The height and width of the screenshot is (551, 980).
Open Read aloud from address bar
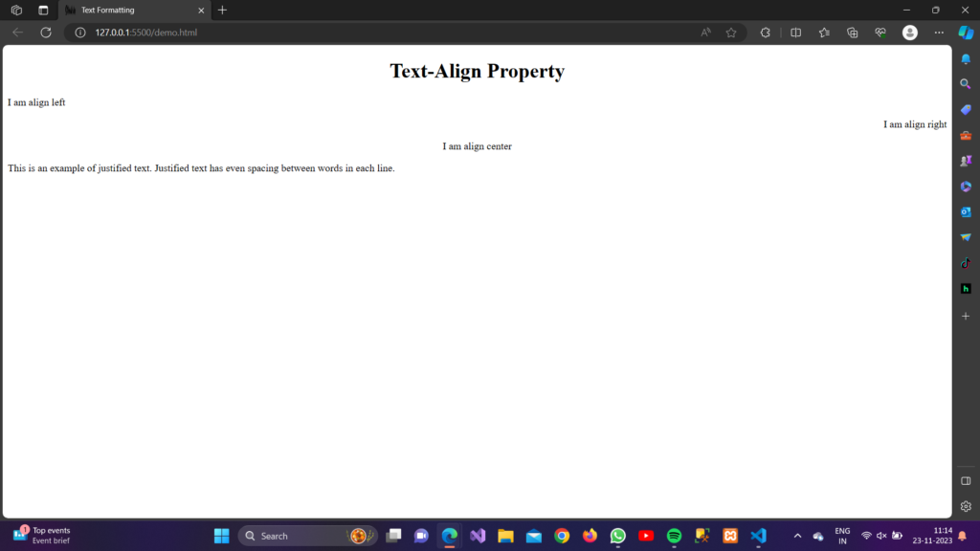click(705, 33)
